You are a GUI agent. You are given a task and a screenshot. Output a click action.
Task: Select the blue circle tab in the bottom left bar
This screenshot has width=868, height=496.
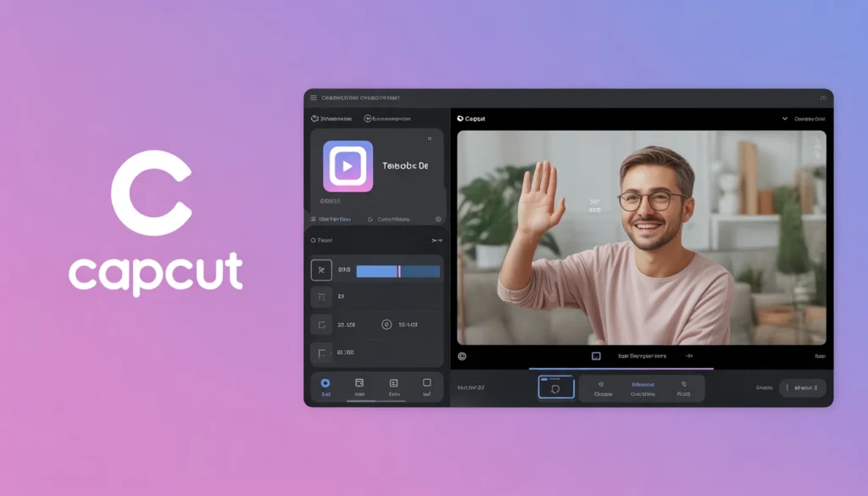325,383
